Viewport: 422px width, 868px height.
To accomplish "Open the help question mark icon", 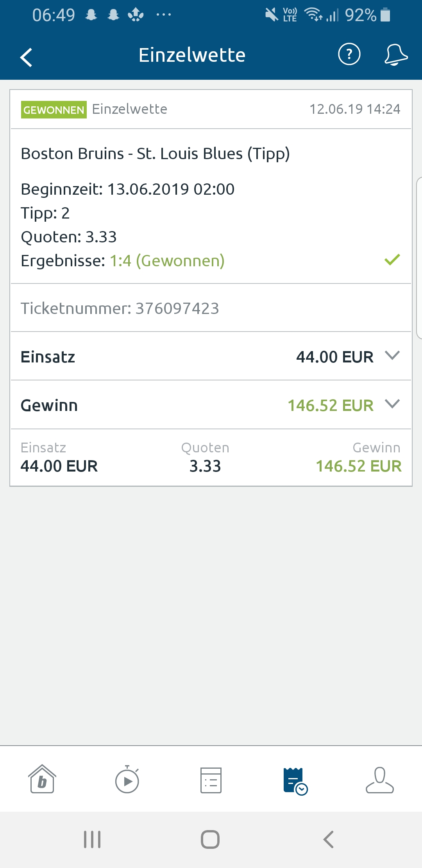I will point(349,54).
